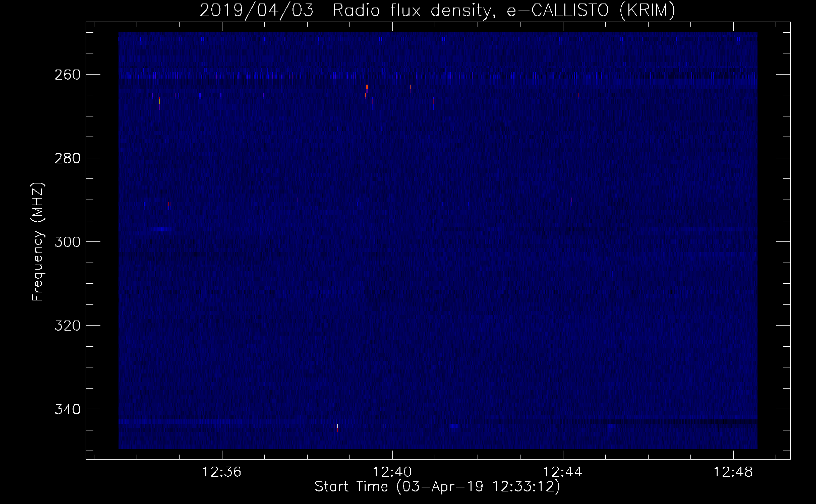Image resolution: width=816 pixels, height=504 pixels.
Task: Click the light blue horizontal streak near 297 MHz
Action: 160,229
